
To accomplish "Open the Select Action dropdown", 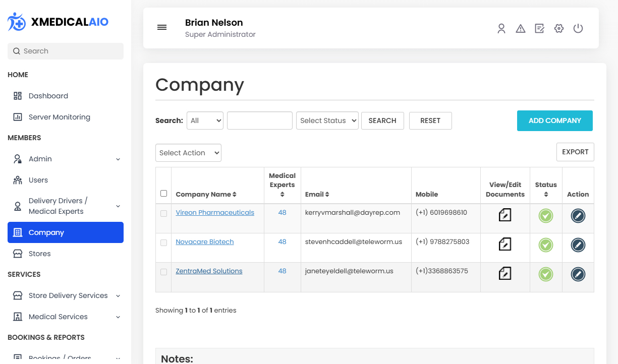I will click(188, 153).
